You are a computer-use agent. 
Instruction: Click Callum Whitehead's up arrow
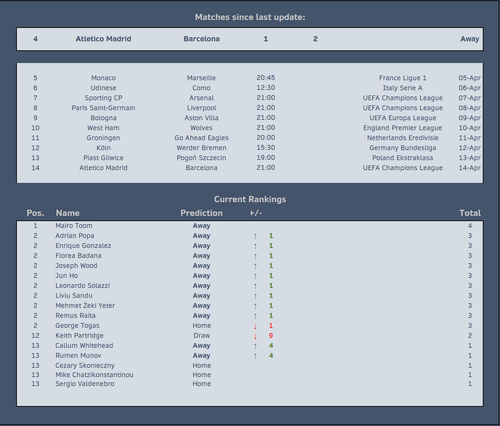coord(255,346)
